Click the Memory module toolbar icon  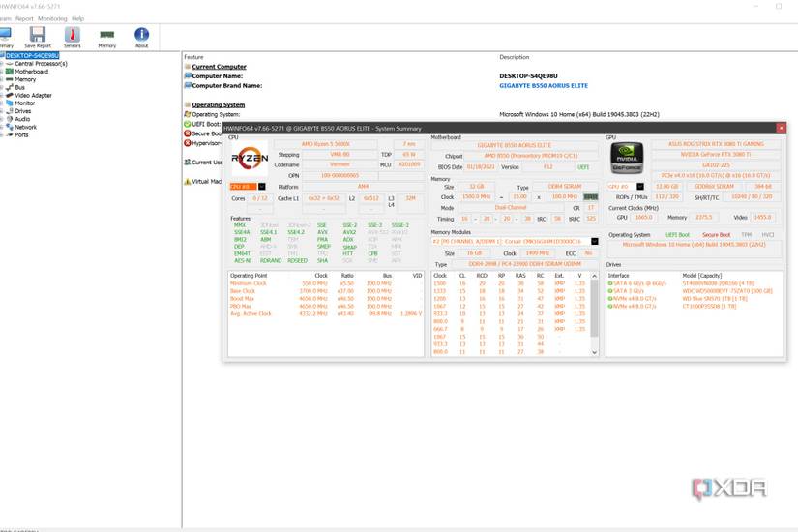coord(106,35)
